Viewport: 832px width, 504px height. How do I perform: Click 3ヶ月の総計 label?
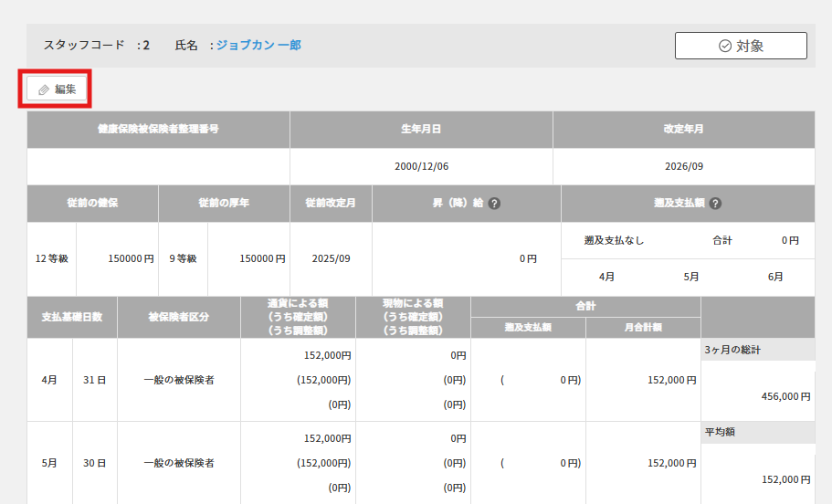[x=732, y=350]
